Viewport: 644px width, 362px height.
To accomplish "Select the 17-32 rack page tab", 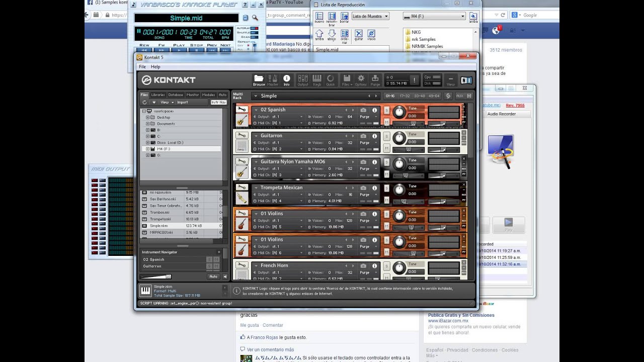I will [x=405, y=96].
